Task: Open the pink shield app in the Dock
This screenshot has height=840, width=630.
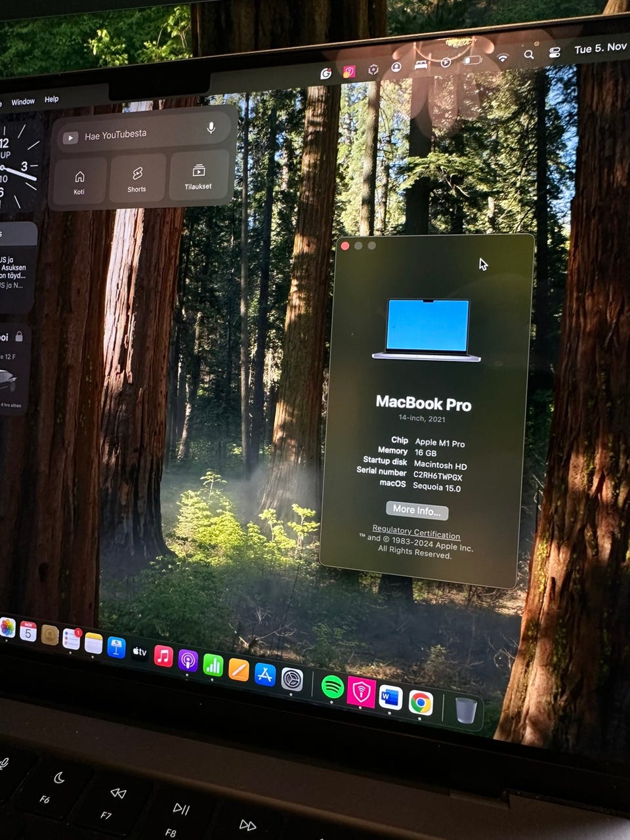Action: click(361, 692)
